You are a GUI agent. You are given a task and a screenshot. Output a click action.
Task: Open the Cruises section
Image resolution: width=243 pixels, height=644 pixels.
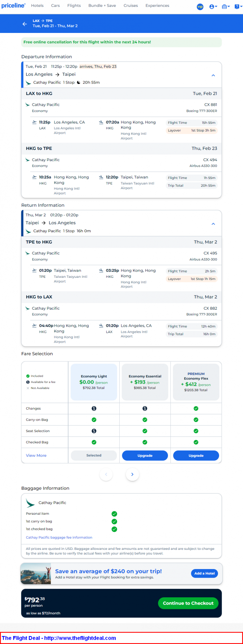(x=131, y=5)
